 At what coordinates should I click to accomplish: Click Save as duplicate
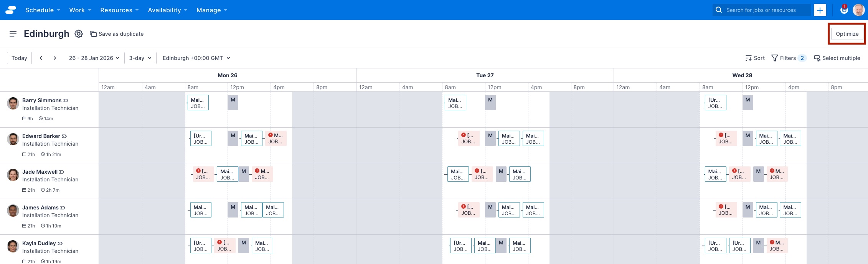tap(117, 34)
